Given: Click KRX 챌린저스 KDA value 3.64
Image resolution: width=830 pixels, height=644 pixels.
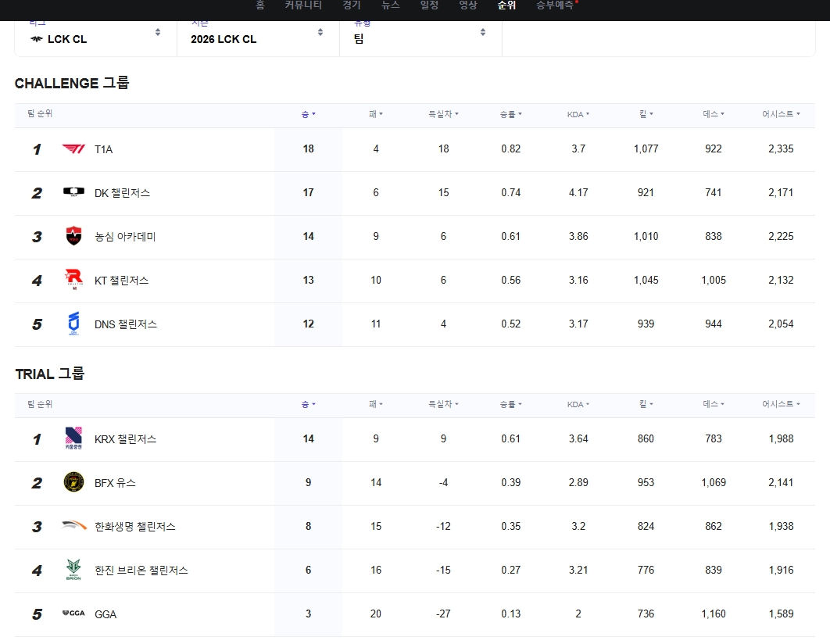Looking at the screenshot, I should (x=578, y=438).
